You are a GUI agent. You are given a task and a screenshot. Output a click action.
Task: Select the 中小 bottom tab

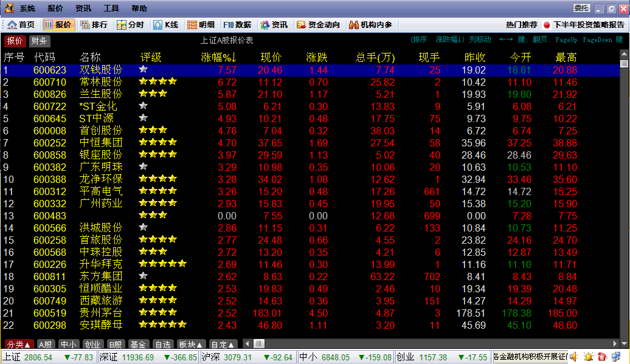[x=69, y=345]
